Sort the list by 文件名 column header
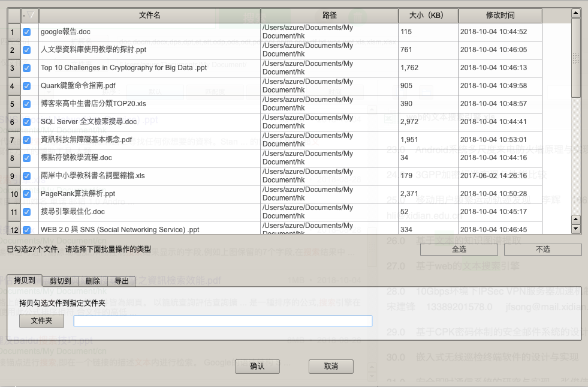Image resolution: width=588 pixels, height=387 pixels. (x=149, y=15)
